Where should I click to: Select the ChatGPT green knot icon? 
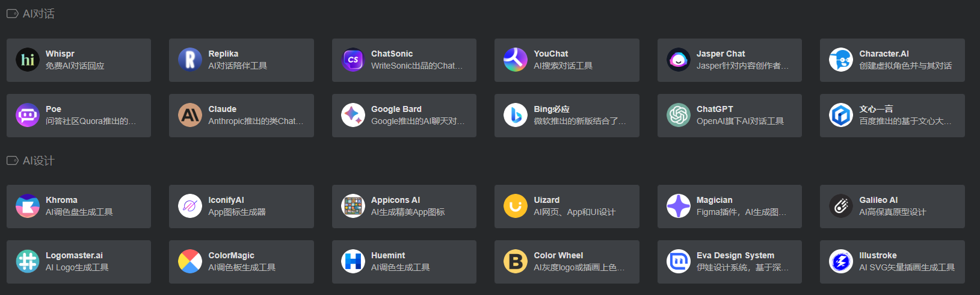click(679, 116)
